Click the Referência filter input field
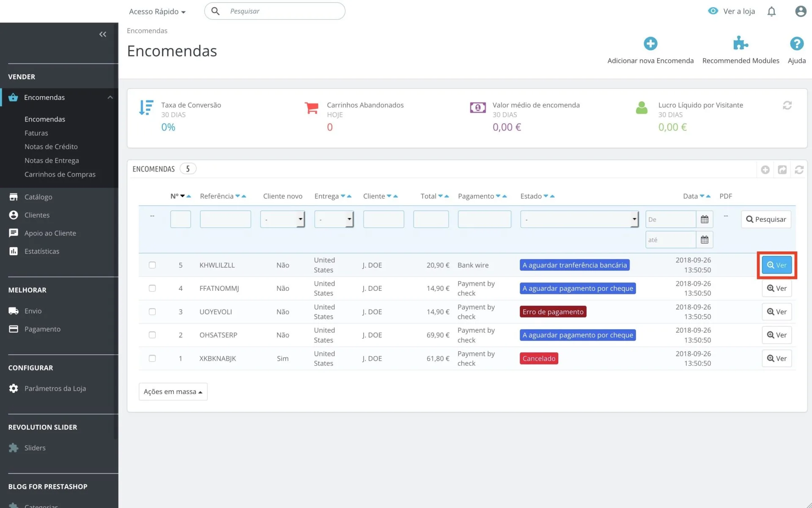This screenshot has width=812, height=508. [x=225, y=219]
